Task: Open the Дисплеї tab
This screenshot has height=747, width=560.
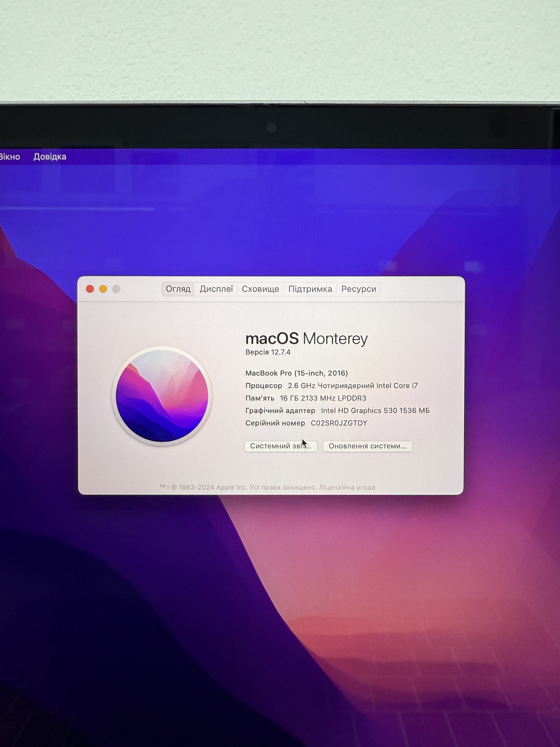Action: coord(216,289)
